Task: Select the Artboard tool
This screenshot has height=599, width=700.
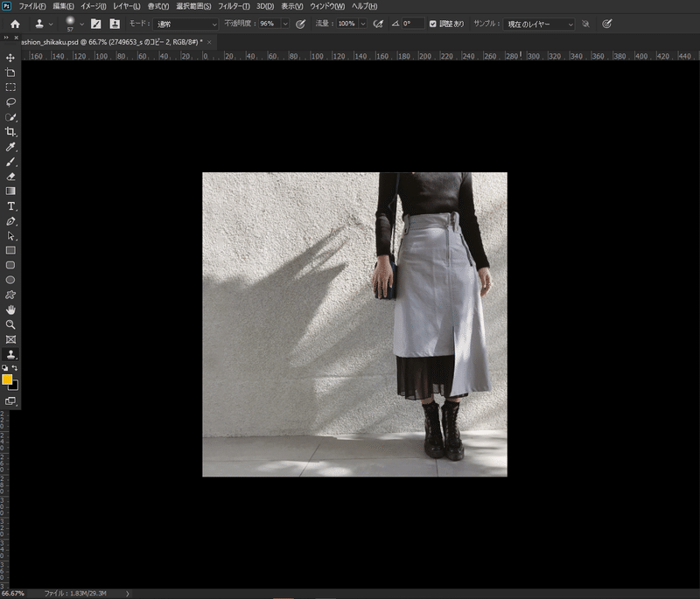Action: tap(10, 73)
